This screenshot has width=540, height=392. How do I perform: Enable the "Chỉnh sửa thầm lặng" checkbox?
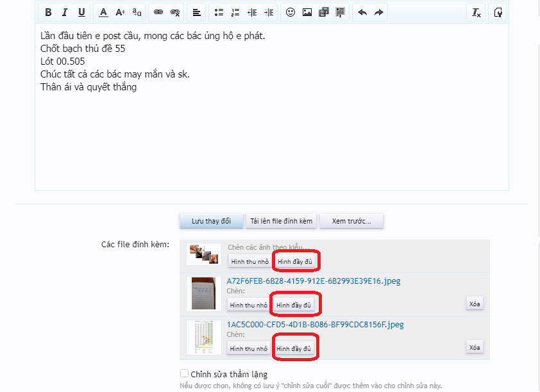click(185, 373)
